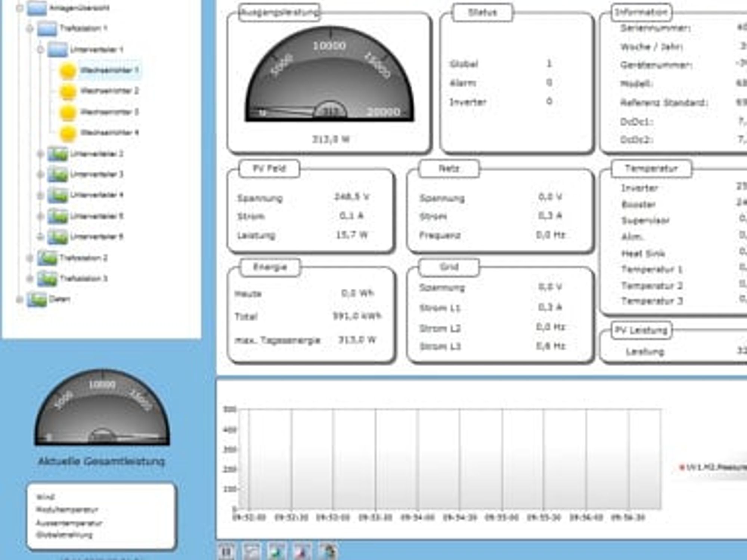The image size is (747, 560).
Task: Click the solar panel icon of Unterverteiler 5
Action: point(58,217)
